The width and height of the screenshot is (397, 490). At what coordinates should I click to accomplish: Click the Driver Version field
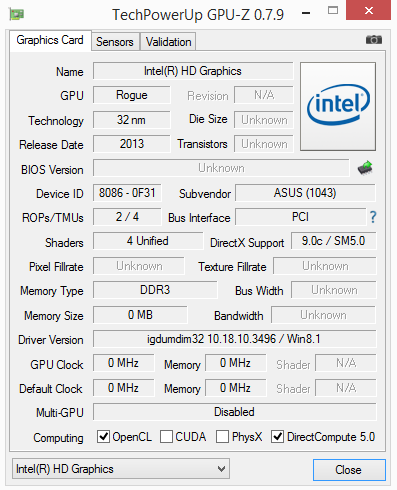[234, 339]
